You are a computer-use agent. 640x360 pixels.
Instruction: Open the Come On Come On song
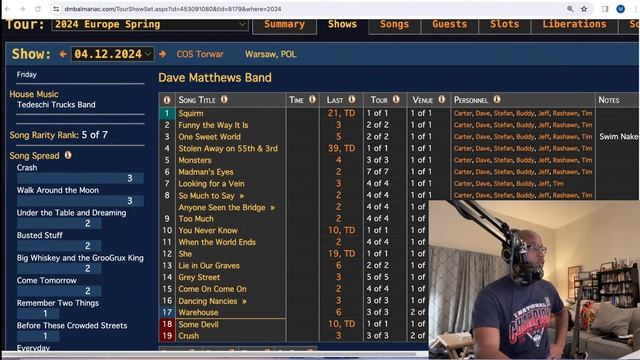click(212, 289)
